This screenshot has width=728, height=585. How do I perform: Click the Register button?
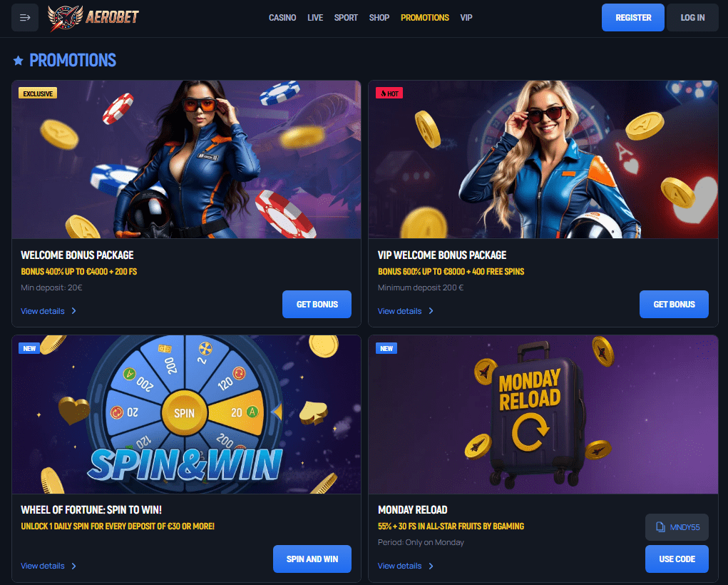(633, 18)
